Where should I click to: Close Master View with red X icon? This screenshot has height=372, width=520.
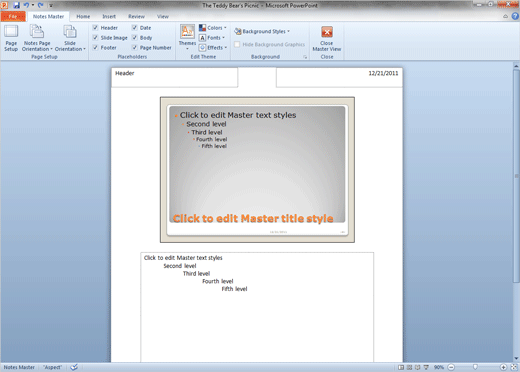point(327,32)
